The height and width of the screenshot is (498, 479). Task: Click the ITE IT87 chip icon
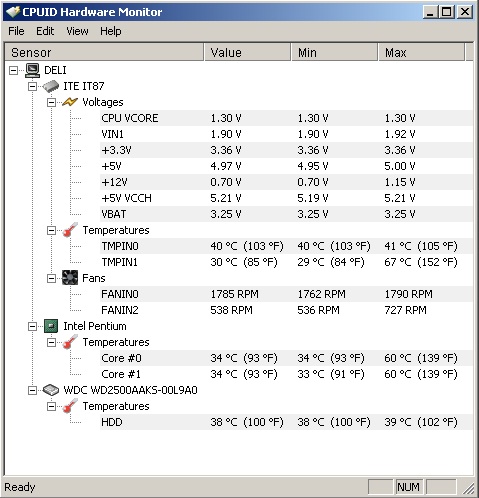coord(51,86)
